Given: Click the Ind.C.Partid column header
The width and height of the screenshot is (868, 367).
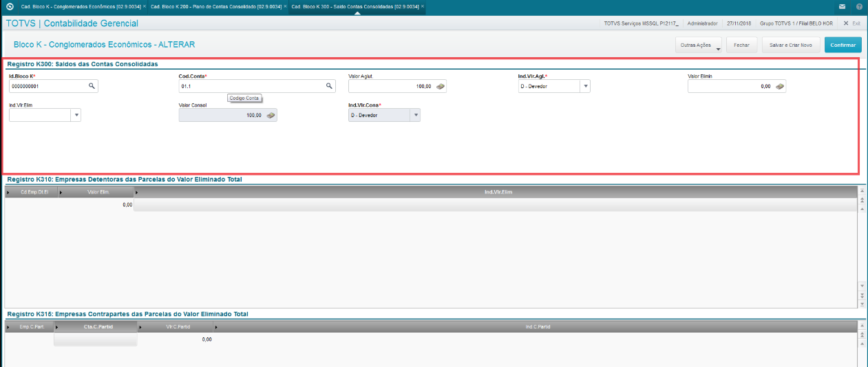Looking at the screenshot, I should [x=536, y=326].
